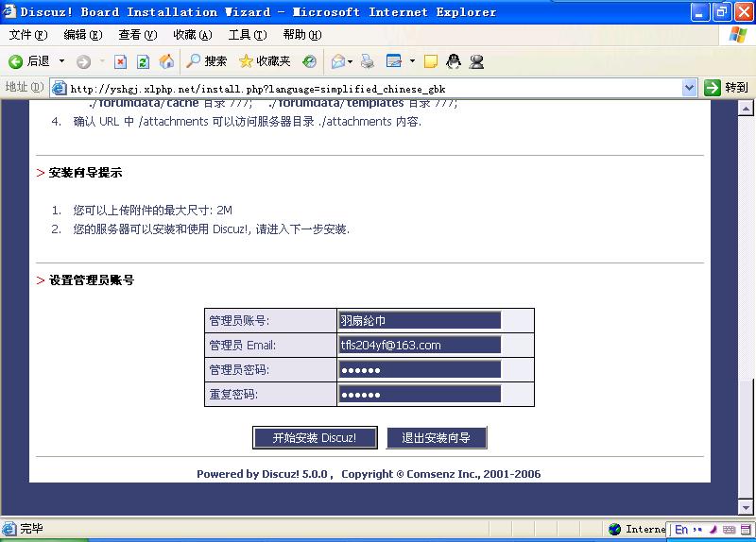Click the IE icon in title bar
Viewport: 756px width, 542px height.
[x=9, y=11]
